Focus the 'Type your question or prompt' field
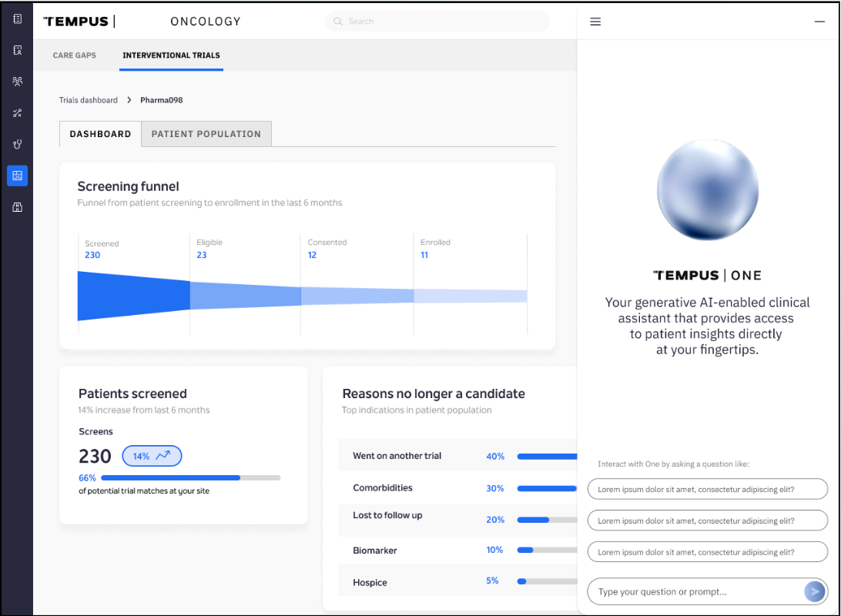This screenshot has height=616, width=841. pyautogui.click(x=693, y=591)
